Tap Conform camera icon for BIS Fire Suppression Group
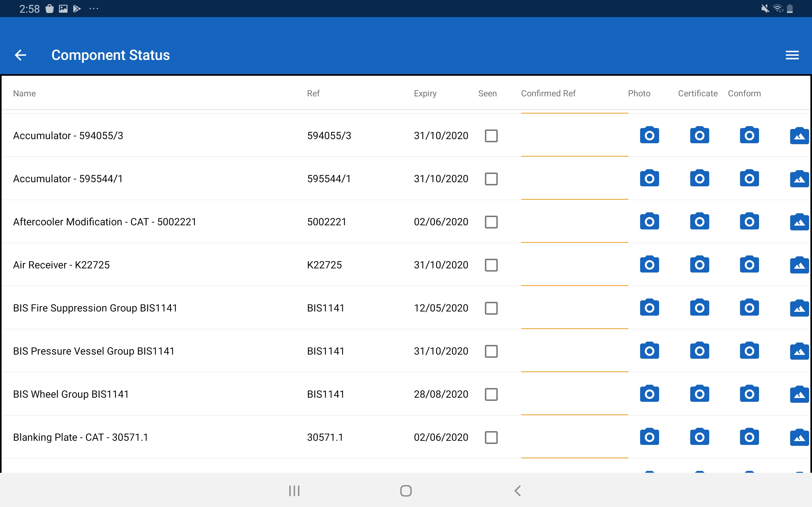 [749, 308]
